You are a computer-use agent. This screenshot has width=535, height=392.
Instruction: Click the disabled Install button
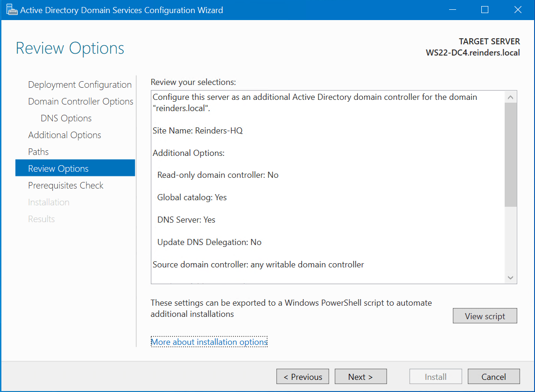click(x=436, y=377)
